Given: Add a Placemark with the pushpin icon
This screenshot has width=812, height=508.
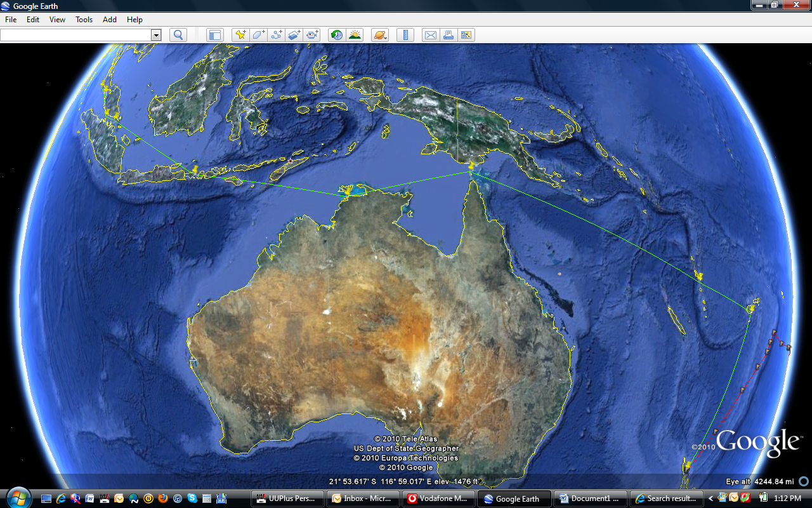Looking at the screenshot, I should pos(240,35).
